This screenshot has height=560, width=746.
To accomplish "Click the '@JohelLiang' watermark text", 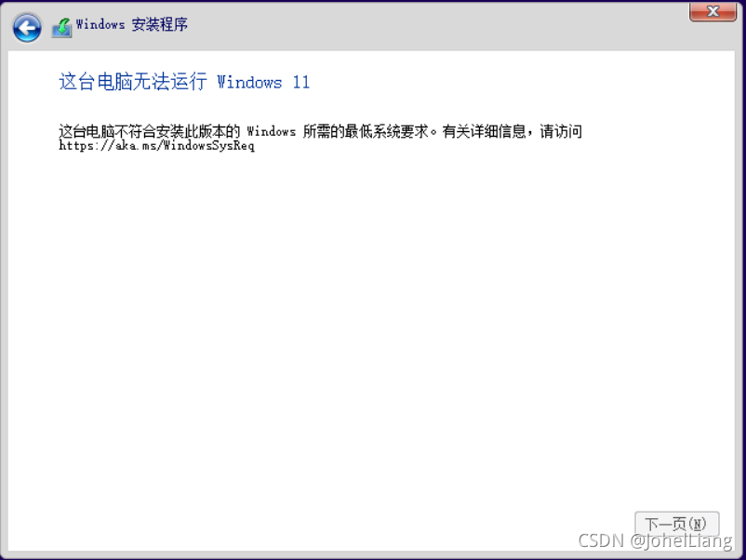I will (681, 541).
